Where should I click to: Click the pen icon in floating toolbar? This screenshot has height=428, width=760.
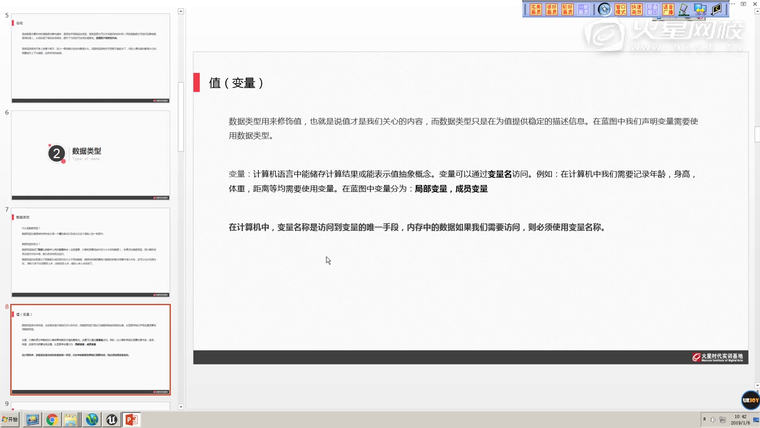pyautogui.click(x=684, y=9)
